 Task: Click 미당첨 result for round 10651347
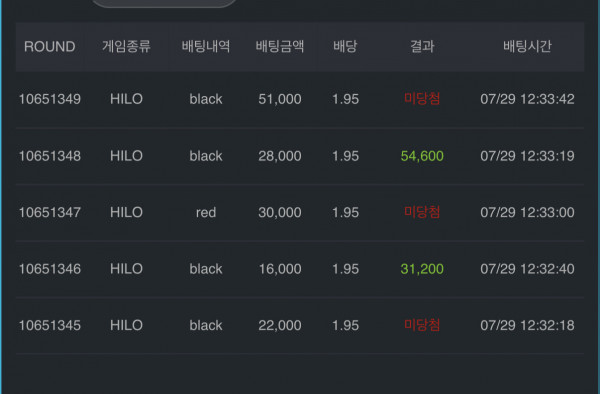(422, 212)
